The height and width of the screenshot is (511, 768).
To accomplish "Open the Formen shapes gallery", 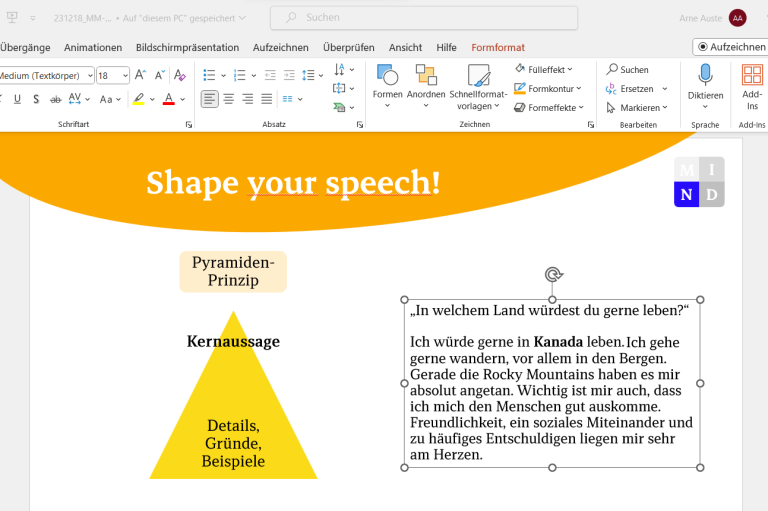I will pyautogui.click(x=387, y=87).
